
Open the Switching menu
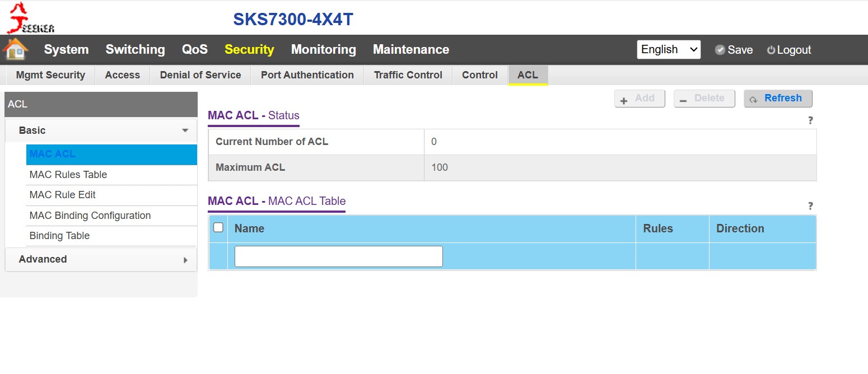pos(135,49)
